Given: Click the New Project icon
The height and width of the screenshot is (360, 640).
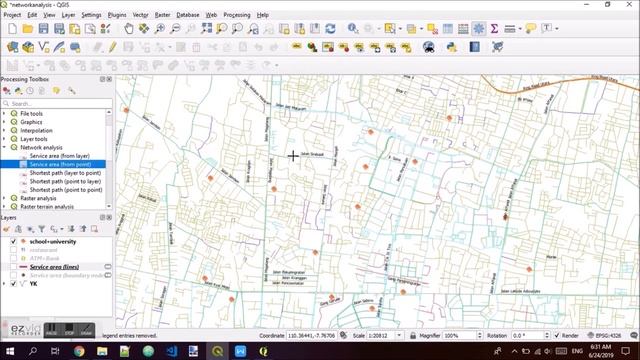Looking at the screenshot, I should [x=12, y=29].
